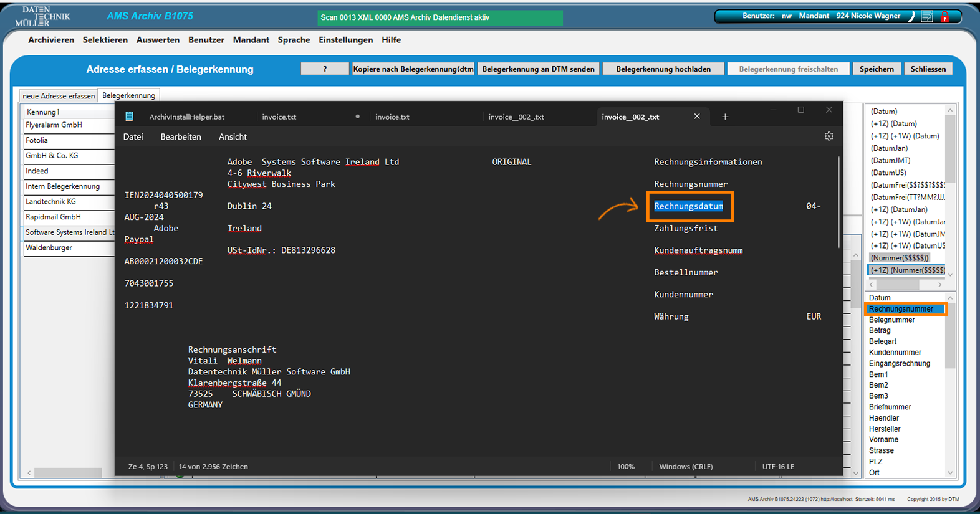Click the red lock icon
The image size is (980, 514).
pyautogui.click(x=944, y=17)
